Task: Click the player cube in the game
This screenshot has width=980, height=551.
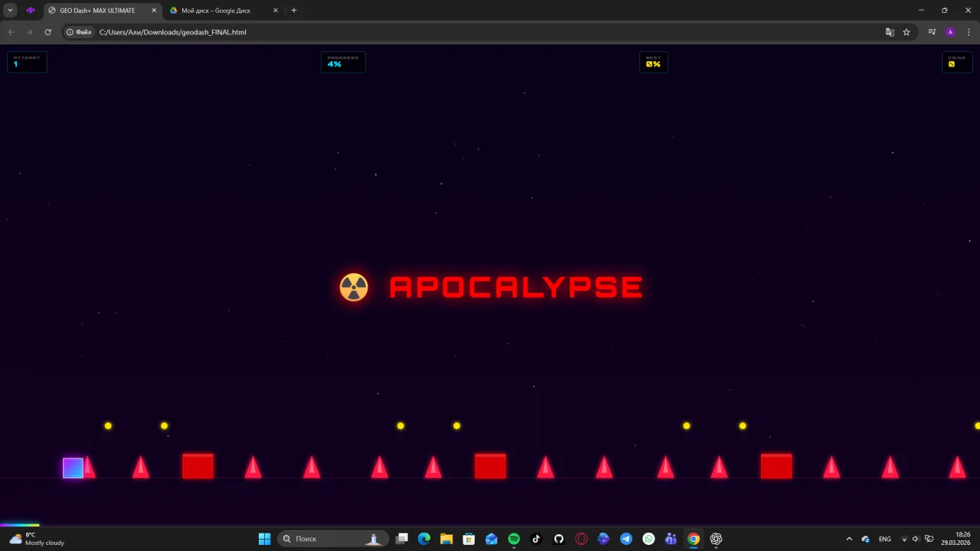Action: coord(73,468)
